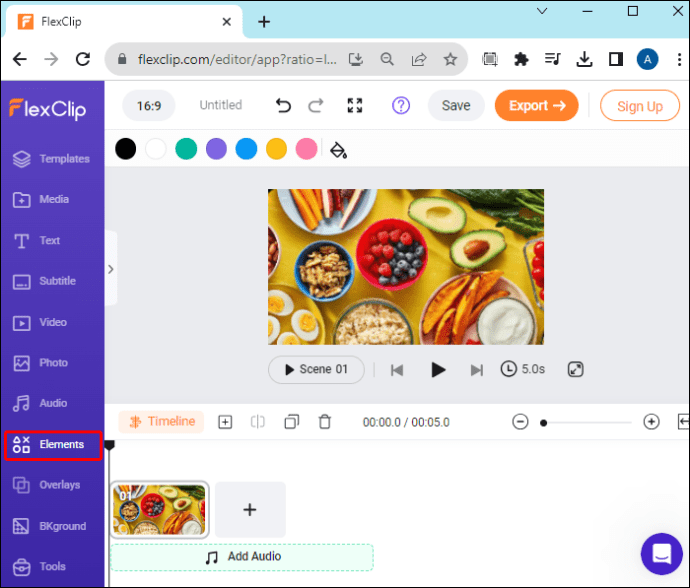Expand the collapsed side panel arrow
This screenshot has height=588, width=690.
click(x=111, y=269)
